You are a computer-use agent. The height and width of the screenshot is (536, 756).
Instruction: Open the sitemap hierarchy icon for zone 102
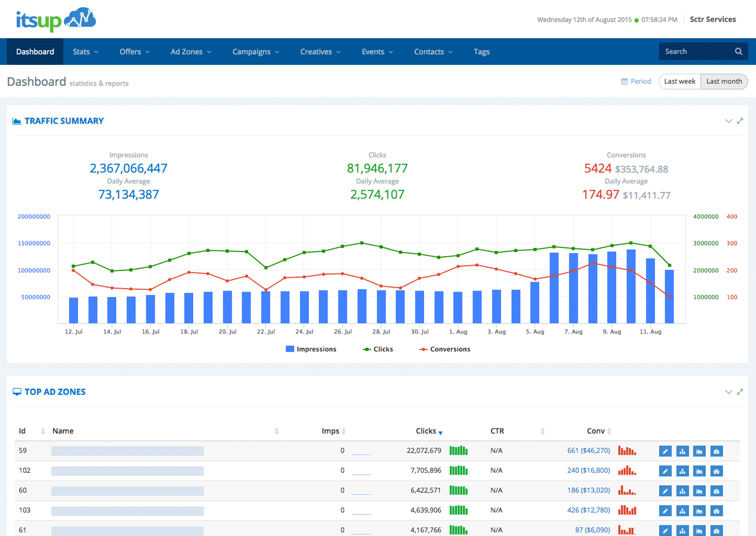pyautogui.click(x=682, y=471)
